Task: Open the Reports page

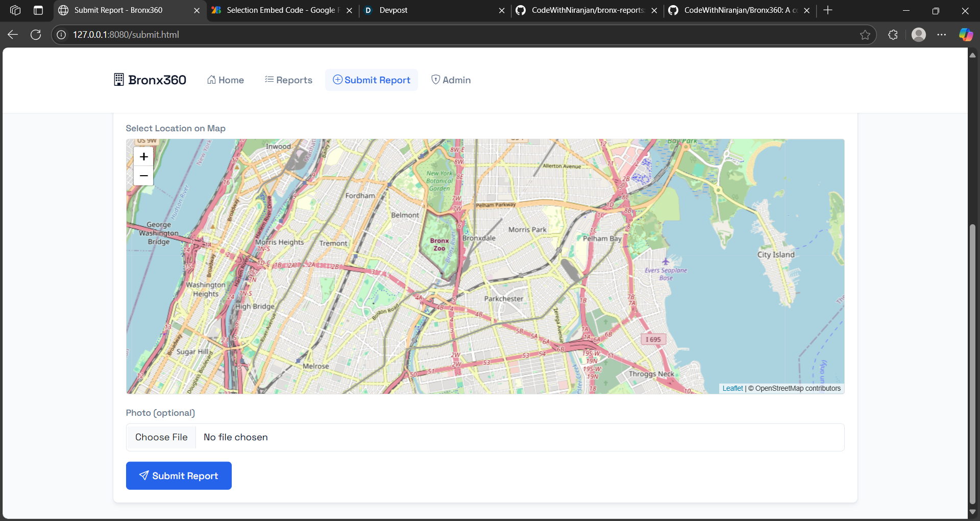Action: (288, 80)
